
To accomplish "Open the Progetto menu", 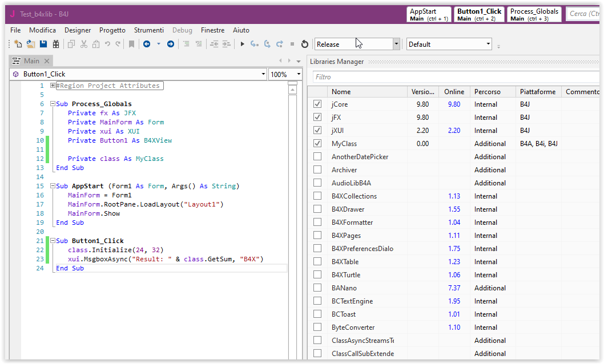I will (x=112, y=30).
